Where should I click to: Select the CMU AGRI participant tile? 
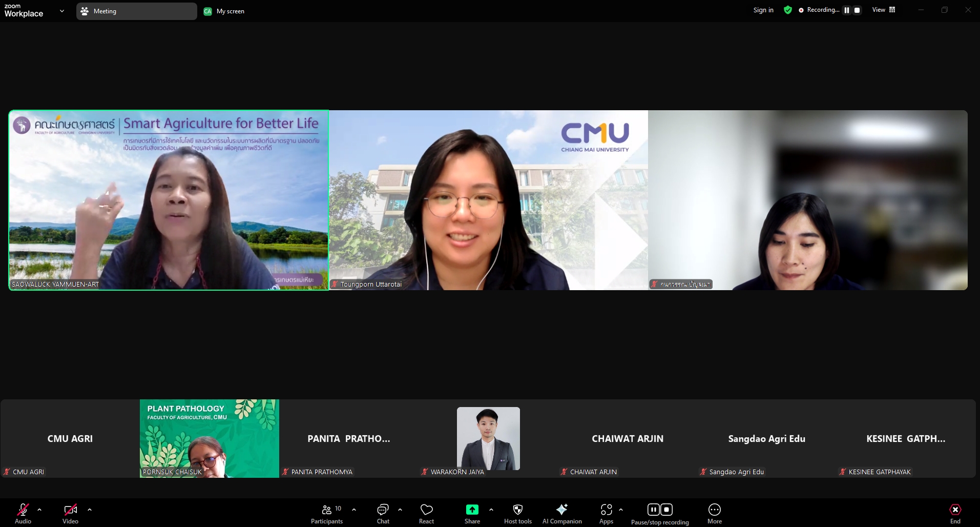[70, 439]
